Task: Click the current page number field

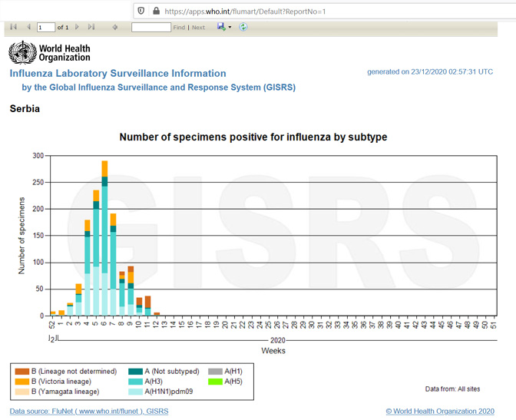Action: click(x=45, y=28)
